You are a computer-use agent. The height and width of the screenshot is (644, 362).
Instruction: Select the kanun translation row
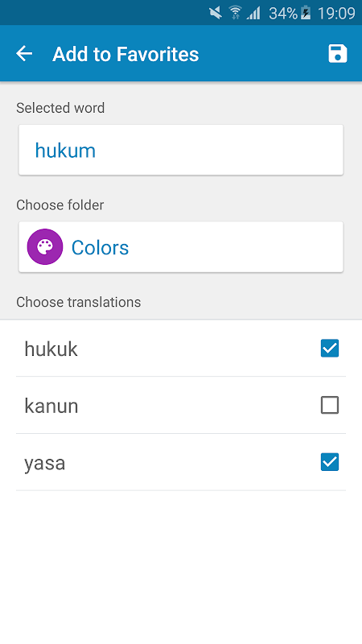pyautogui.click(x=181, y=406)
